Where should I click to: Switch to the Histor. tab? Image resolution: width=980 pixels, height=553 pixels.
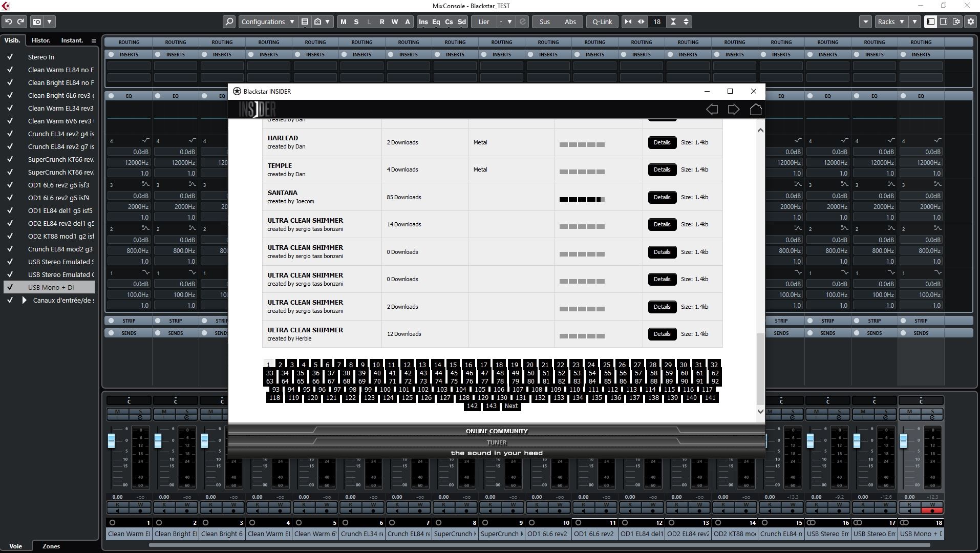click(40, 40)
